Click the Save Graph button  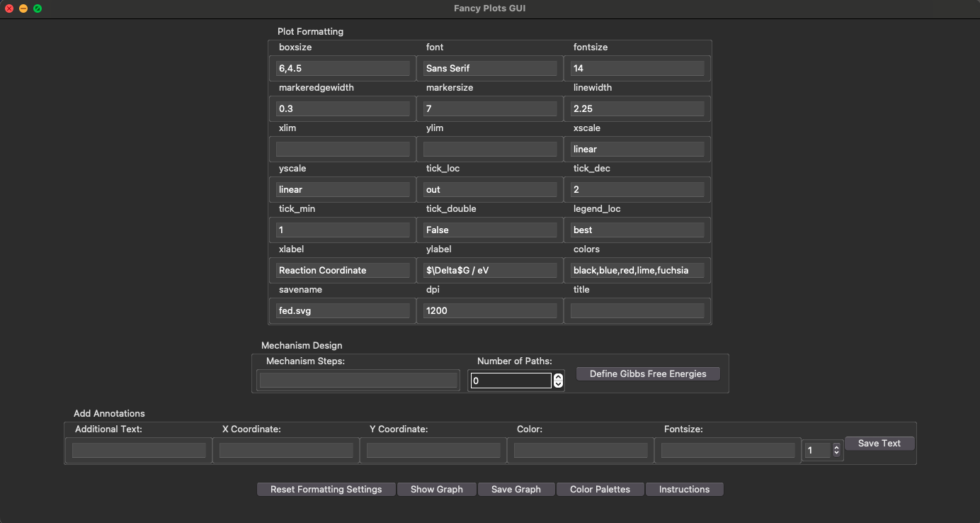pyautogui.click(x=516, y=489)
